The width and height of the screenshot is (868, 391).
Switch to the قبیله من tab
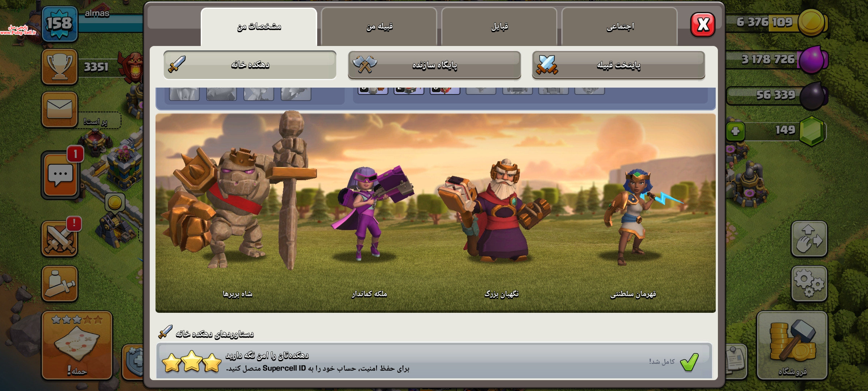click(x=379, y=27)
